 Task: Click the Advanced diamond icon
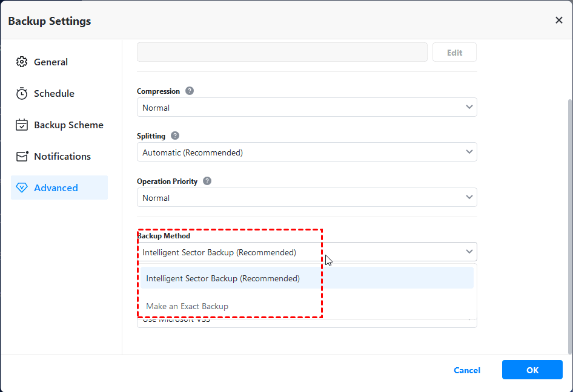coord(22,188)
